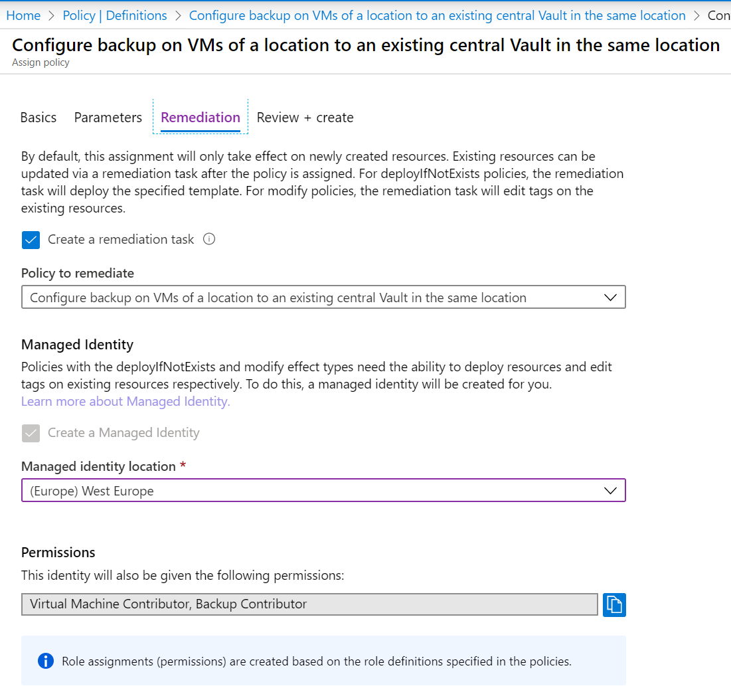Copy the permissions text with the copy icon
This screenshot has width=731, height=700.
coord(614,604)
